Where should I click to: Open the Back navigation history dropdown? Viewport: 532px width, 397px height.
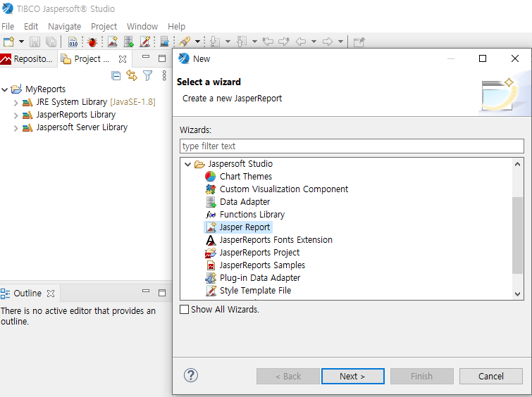click(314, 42)
